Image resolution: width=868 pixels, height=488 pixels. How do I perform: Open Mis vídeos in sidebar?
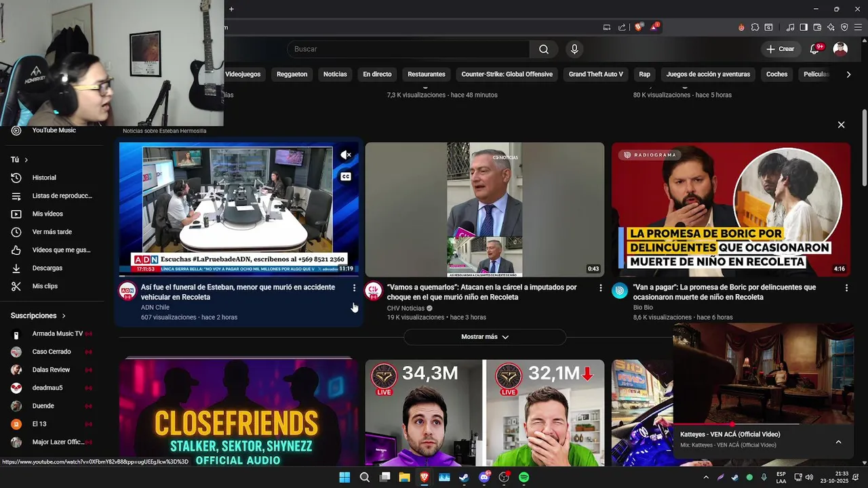[x=53, y=213]
